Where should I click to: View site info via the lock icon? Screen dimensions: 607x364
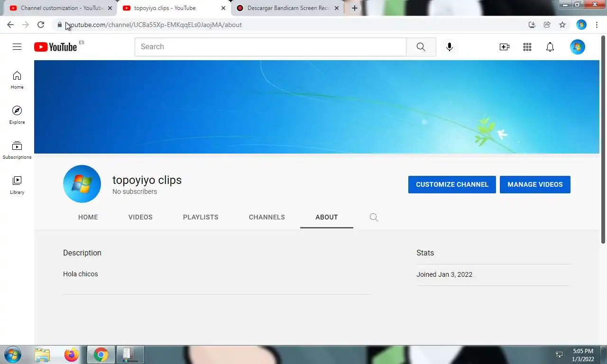pyautogui.click(x=60, y=25)
